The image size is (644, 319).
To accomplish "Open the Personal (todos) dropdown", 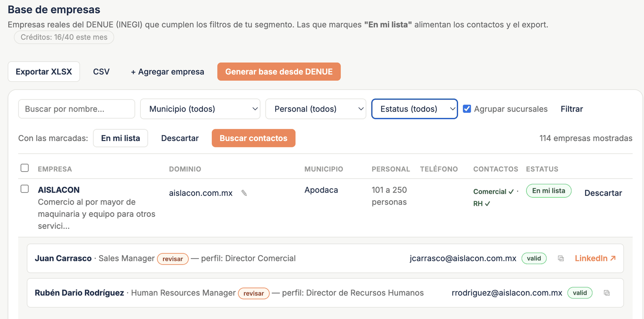I will [316, 109].
